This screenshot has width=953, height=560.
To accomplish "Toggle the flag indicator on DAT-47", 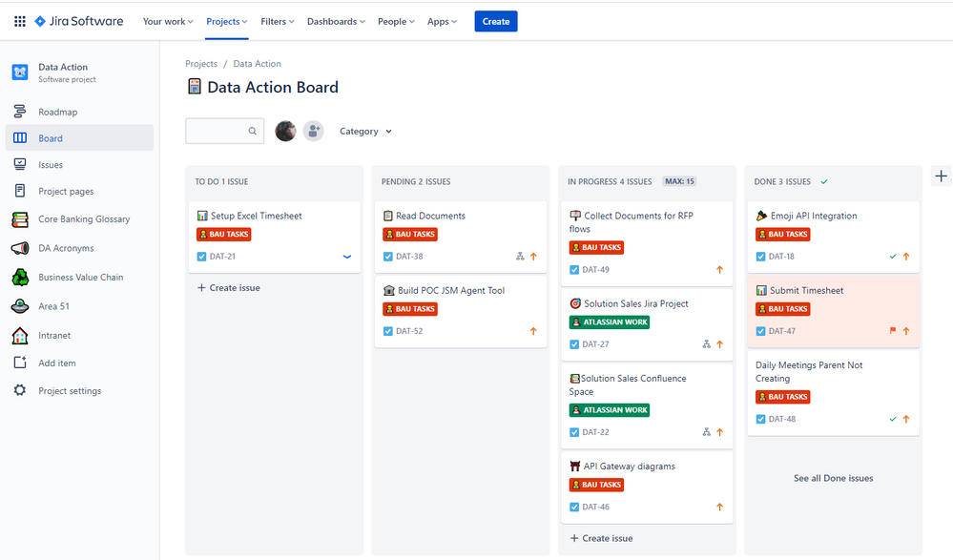I will point(893,331).
